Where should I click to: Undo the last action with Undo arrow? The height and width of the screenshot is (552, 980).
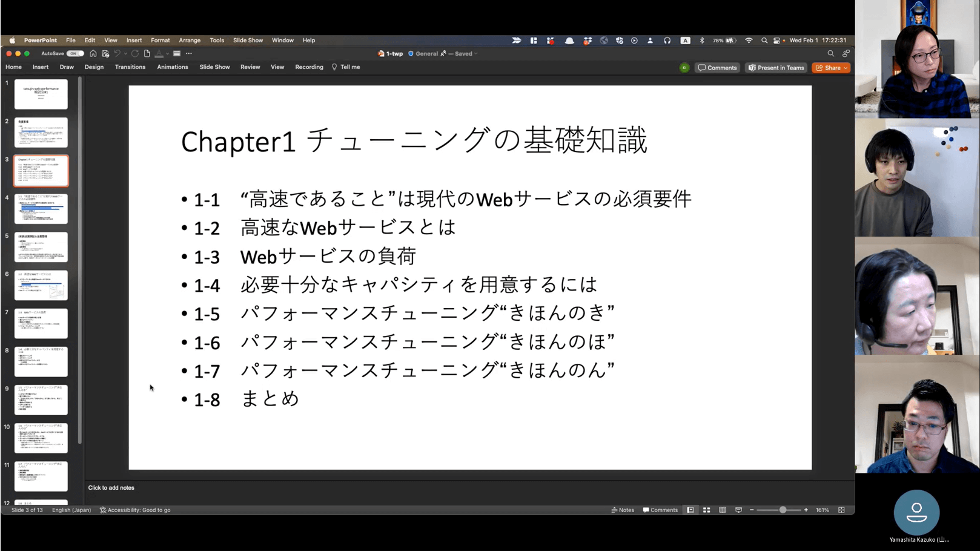pyautogui.click(x=117, y=53)
